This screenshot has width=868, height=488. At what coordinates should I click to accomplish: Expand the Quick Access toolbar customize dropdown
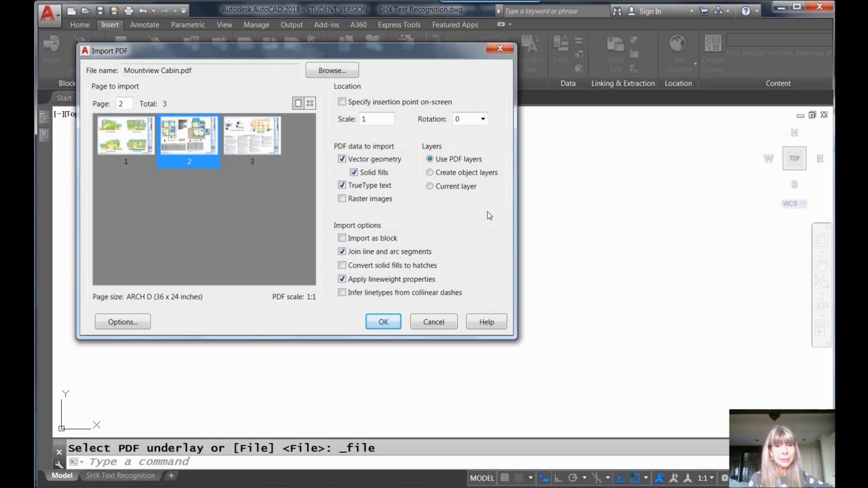(x=183, y=11)
